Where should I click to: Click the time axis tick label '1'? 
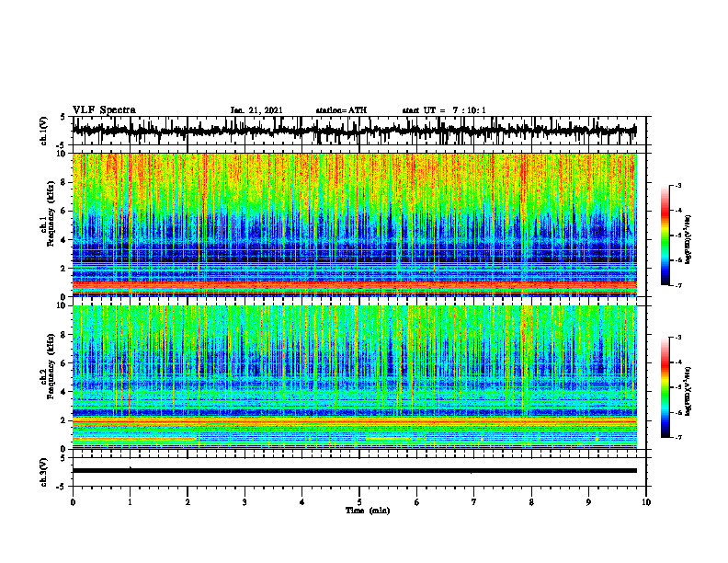tap(130, 502)
